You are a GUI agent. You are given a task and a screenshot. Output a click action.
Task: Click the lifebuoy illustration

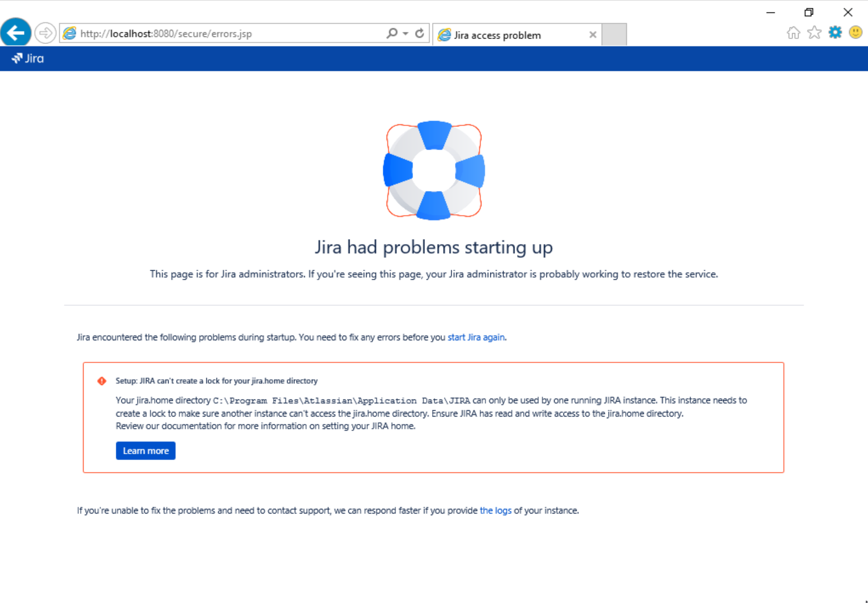(x=434, y=170)
